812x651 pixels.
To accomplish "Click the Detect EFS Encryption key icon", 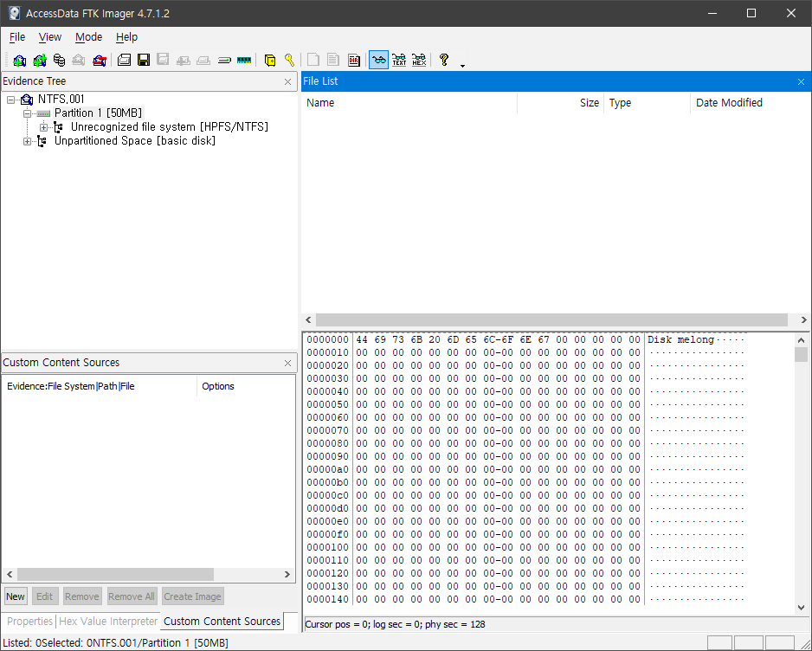I will tap(289, 60).
